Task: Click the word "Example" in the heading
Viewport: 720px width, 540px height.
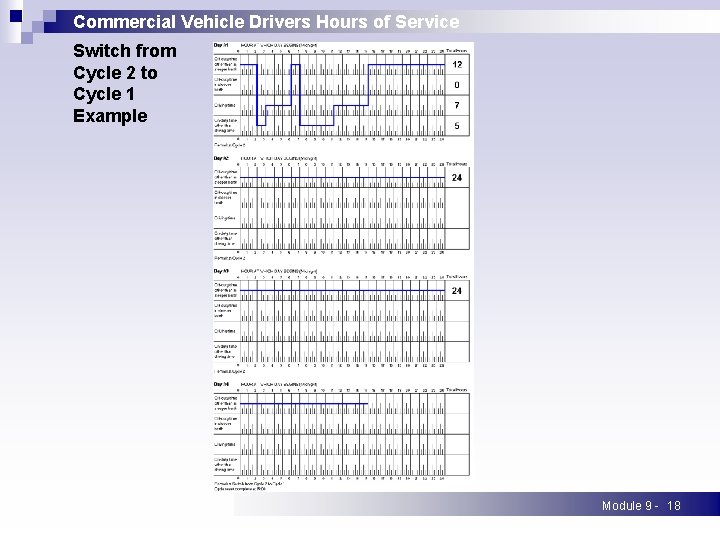Action: coord(110,116)
